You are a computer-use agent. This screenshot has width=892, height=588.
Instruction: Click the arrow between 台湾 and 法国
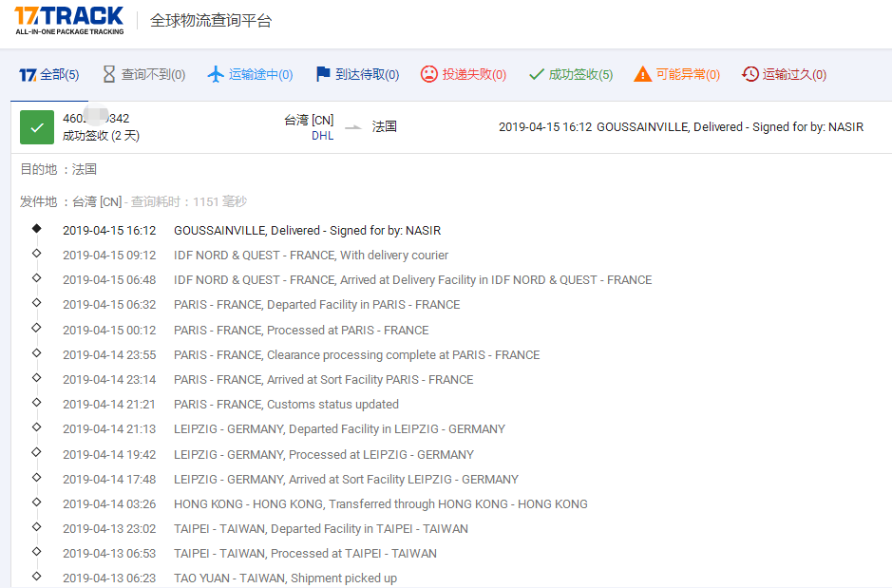point(352,127)
